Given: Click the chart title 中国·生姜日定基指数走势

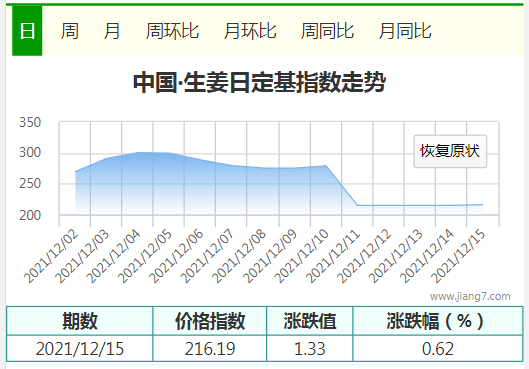Looking at the screenshot, I should [x=259, y=82].
